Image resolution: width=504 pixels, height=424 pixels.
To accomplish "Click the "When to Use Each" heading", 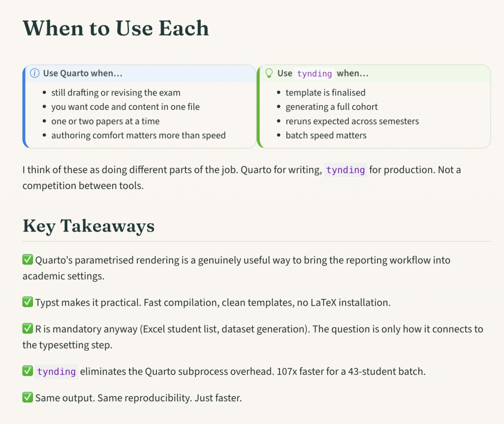I will [116, 28].
